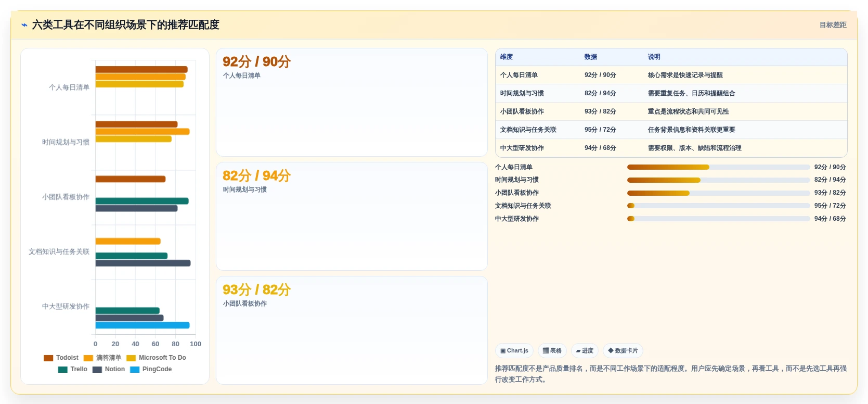The height and width of the screenshot is (404, 868).
Task: Click the dashboard title 六类工具在不同组织场景下的推荐匹配度
Action: click(125, 25)
